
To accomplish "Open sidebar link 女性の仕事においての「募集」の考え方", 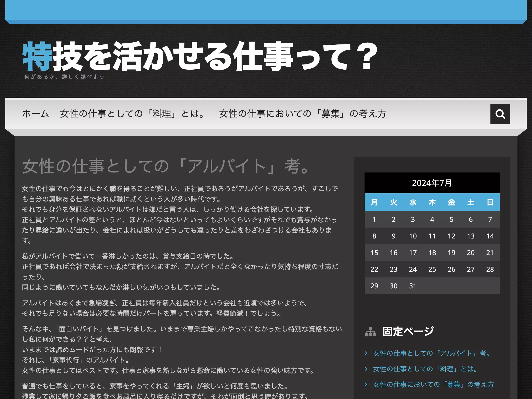I will (x=434, y=384).
